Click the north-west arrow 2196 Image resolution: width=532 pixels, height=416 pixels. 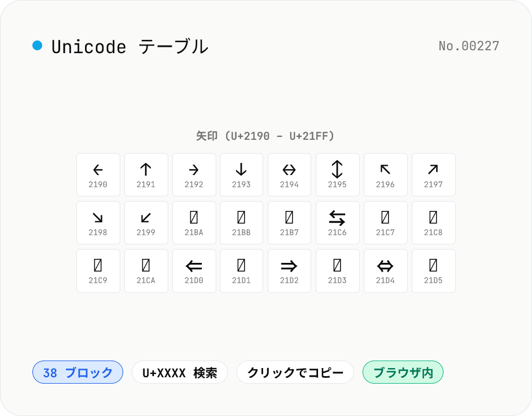coord(386,174)
